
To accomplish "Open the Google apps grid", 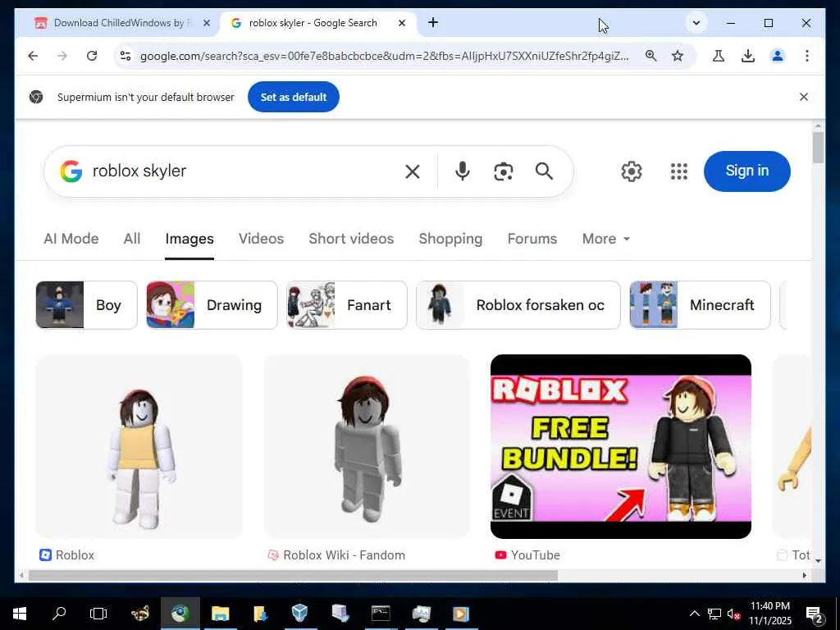I will pos(678,171).
